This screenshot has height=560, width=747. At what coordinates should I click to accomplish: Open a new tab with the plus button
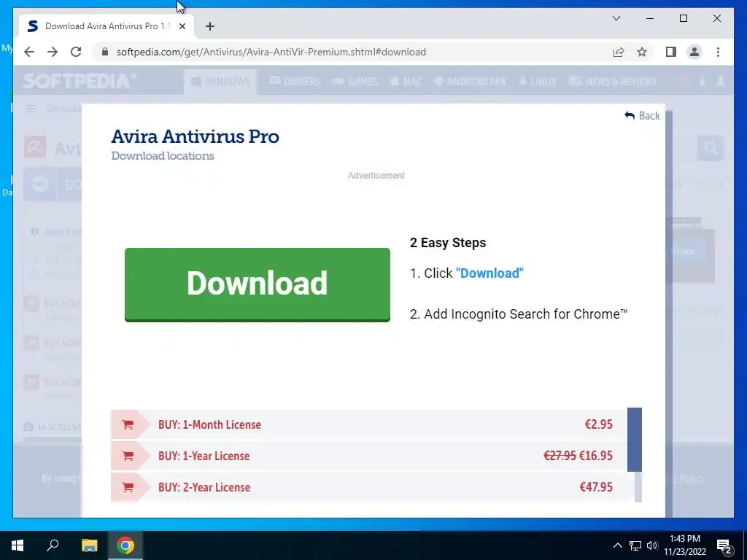(210, 26)
